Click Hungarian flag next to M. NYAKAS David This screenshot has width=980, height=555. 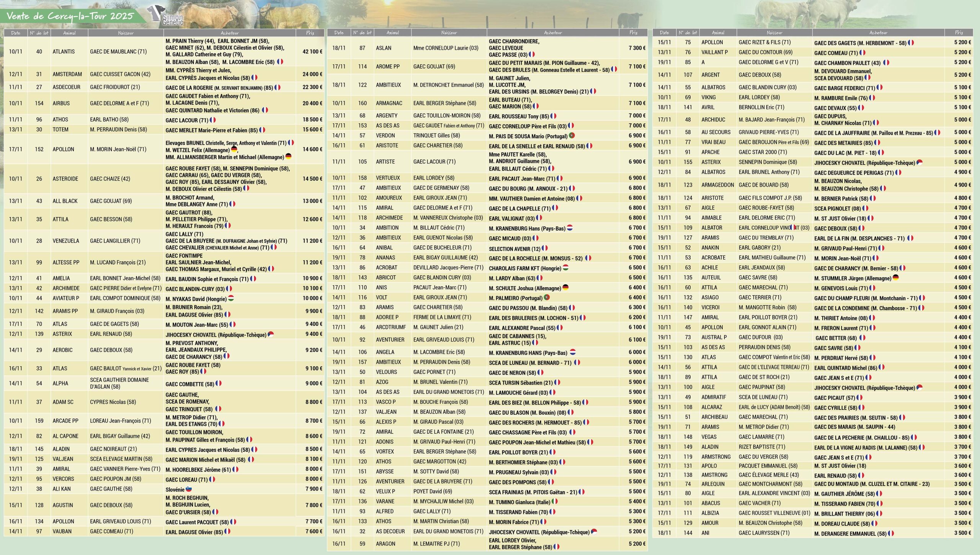click(x=231, y=298)
